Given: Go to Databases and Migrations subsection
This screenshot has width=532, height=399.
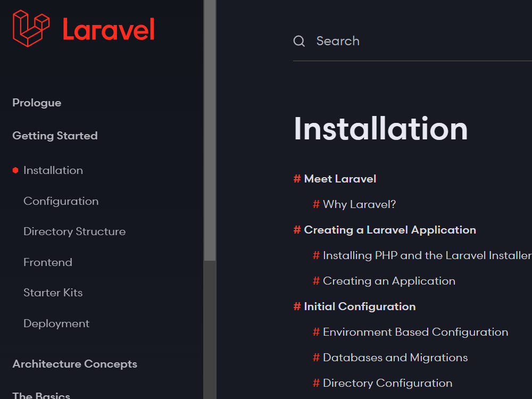Looking at the screenshot, I should coord(395,358).
